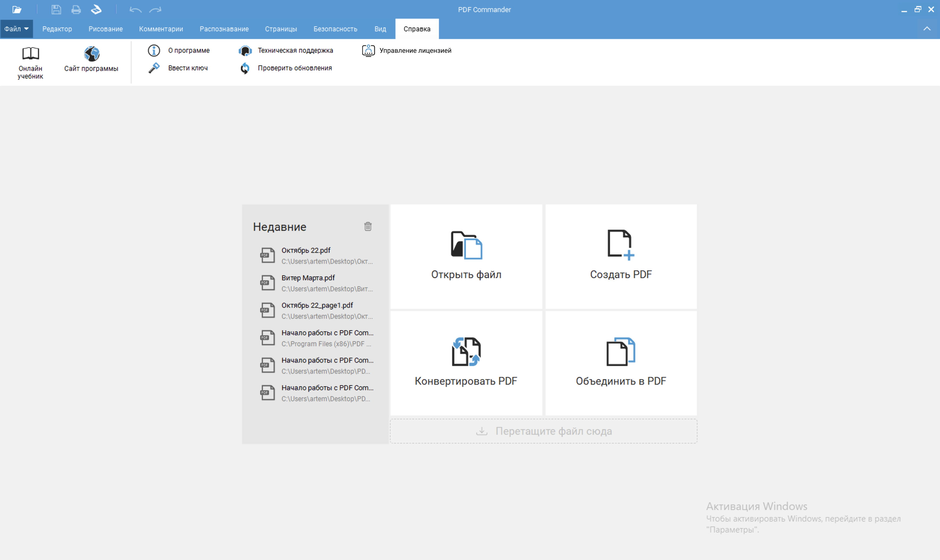940x560 pixels.
Task: Undo the last action
Action: tap(135, 9)
